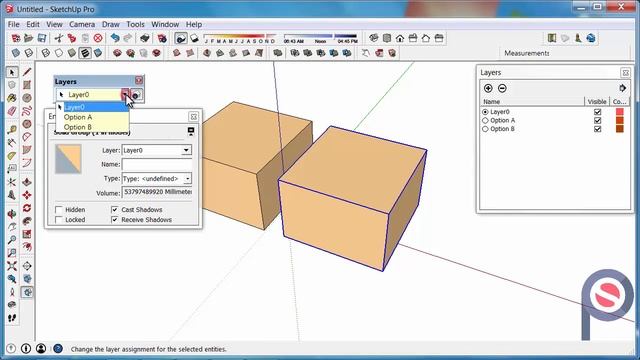Screen dimensions: 640x360
Task: Close the Entity Info dialog
Action: coord(193,117)
